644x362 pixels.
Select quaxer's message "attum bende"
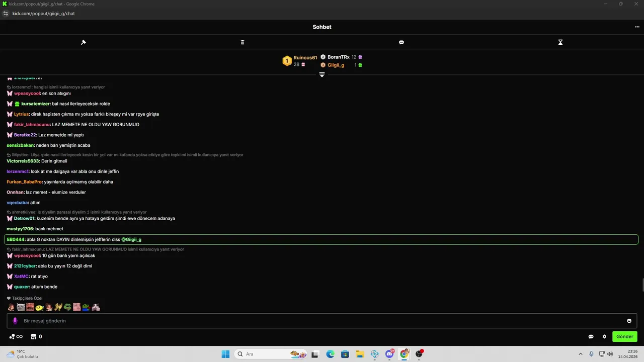click(44, 287)
